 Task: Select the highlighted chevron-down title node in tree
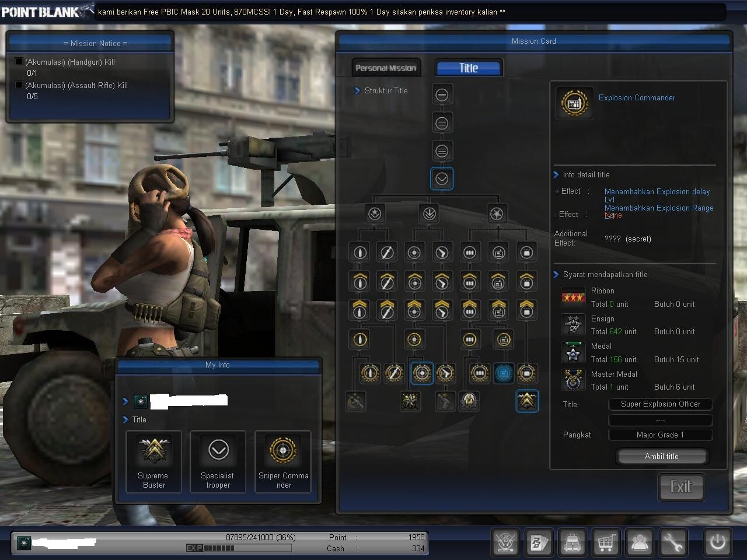[x=442, y=179]
